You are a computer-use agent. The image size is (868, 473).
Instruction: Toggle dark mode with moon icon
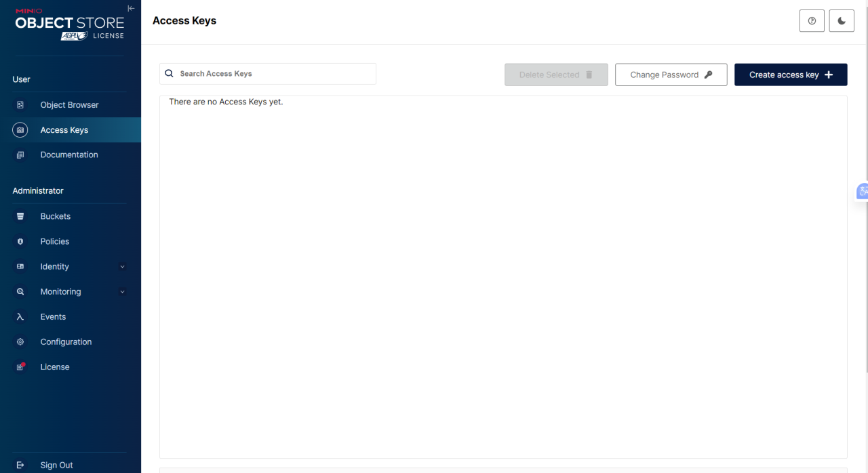842,21
